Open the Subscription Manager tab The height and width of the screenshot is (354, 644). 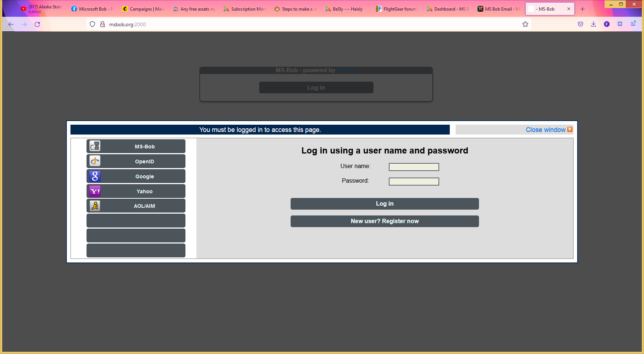(x=245, y=9)
